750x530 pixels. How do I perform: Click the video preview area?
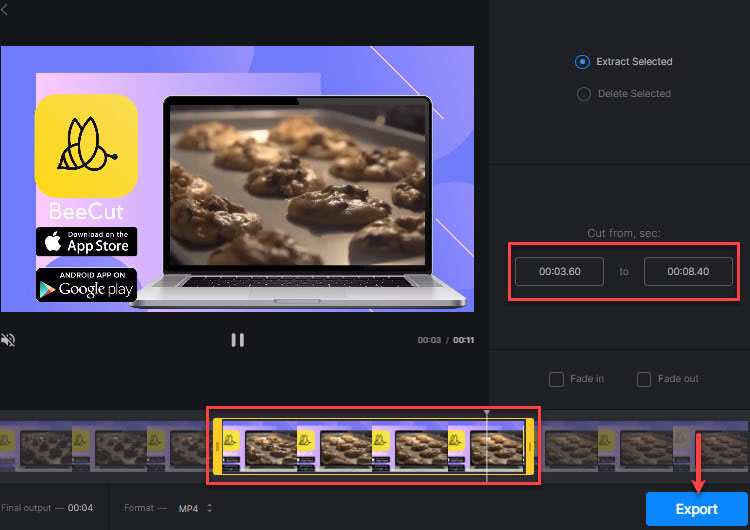tap(237, 179)
